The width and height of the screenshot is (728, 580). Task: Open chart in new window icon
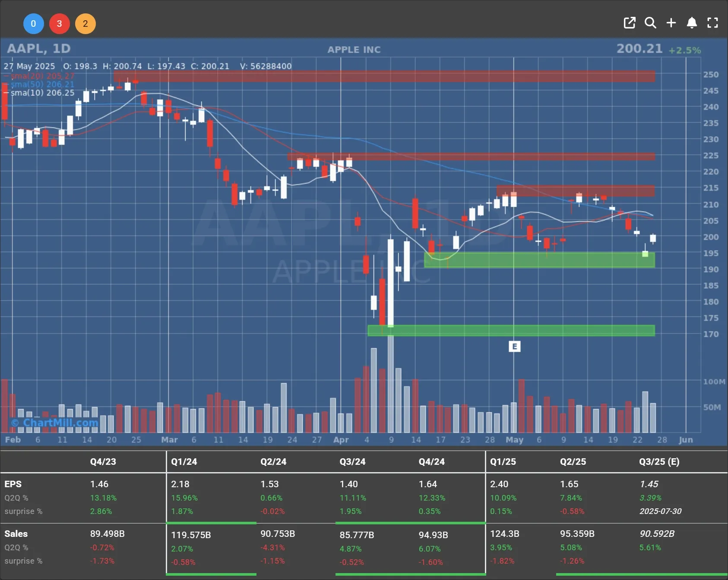(x=630, y=23)
